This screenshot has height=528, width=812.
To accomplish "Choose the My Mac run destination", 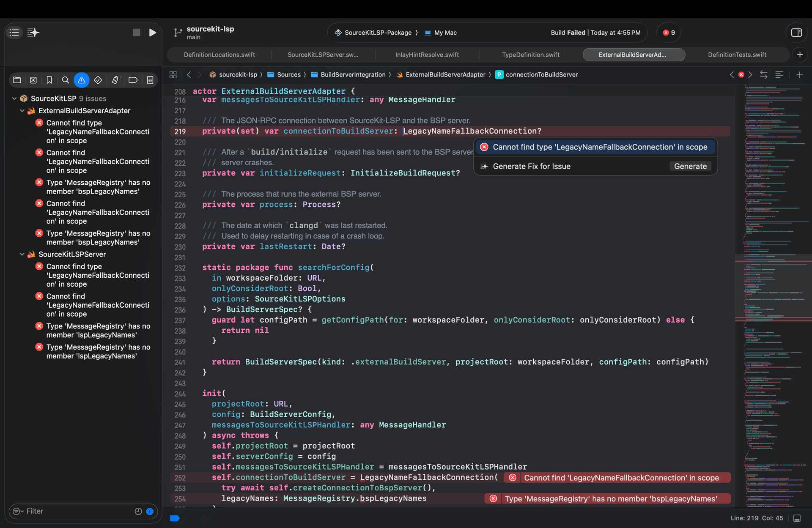I will click(441, 33).
